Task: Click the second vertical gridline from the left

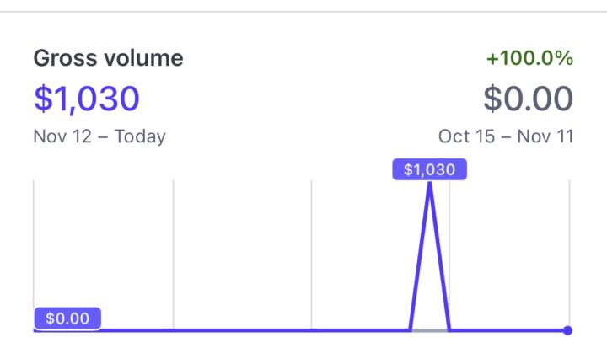Action: tap(173, 253)
